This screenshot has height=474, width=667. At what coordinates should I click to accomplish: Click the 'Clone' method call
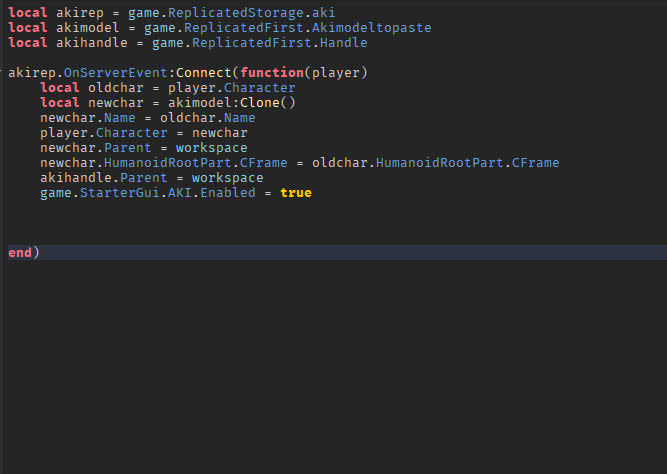[x=259, y=103]
